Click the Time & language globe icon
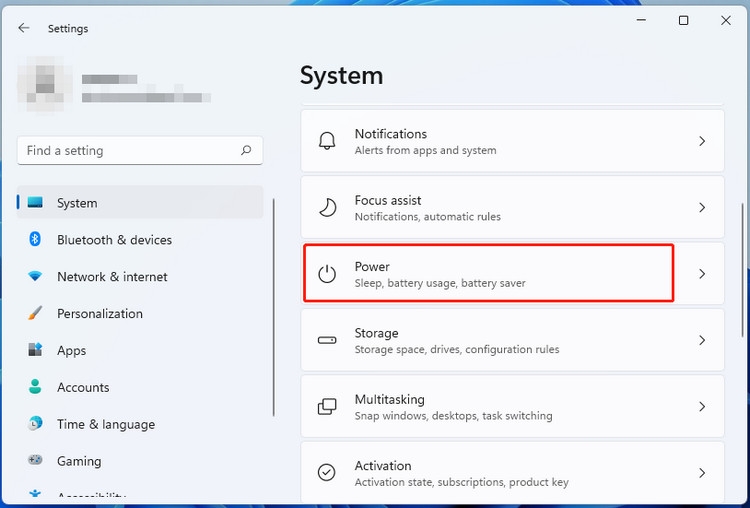 [35, 423]
